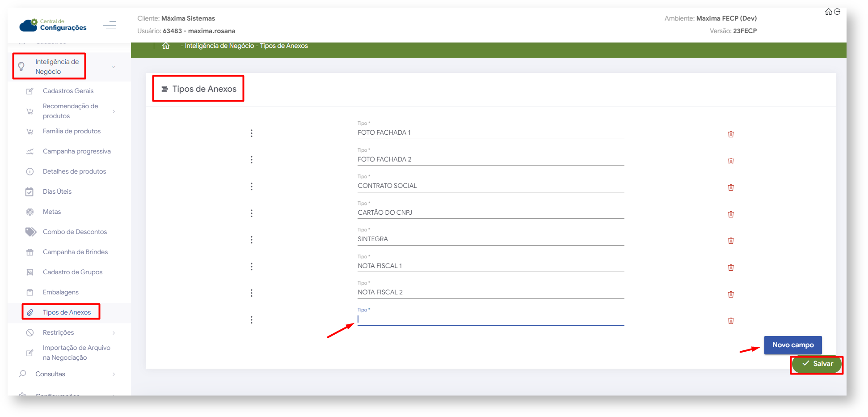Screen dimensions: 868x417
Task: Toggle the sidebar hamburger menu
Action: click(110, 26)
